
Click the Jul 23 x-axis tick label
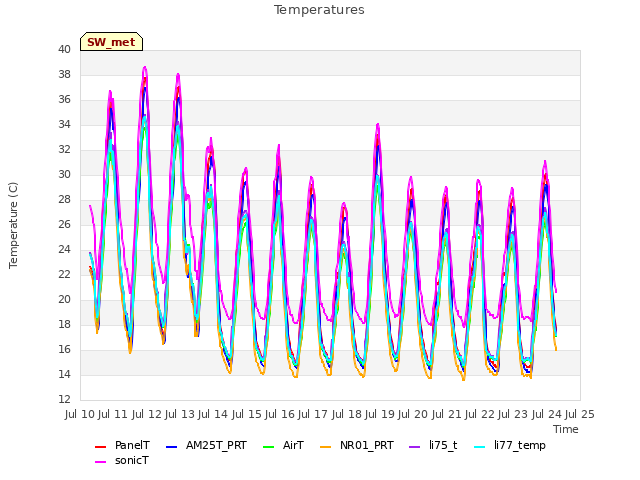click(513, 414)
